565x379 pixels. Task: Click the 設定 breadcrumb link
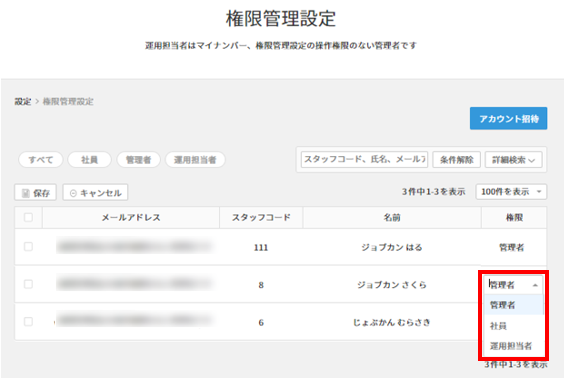[x=23, y=102]
